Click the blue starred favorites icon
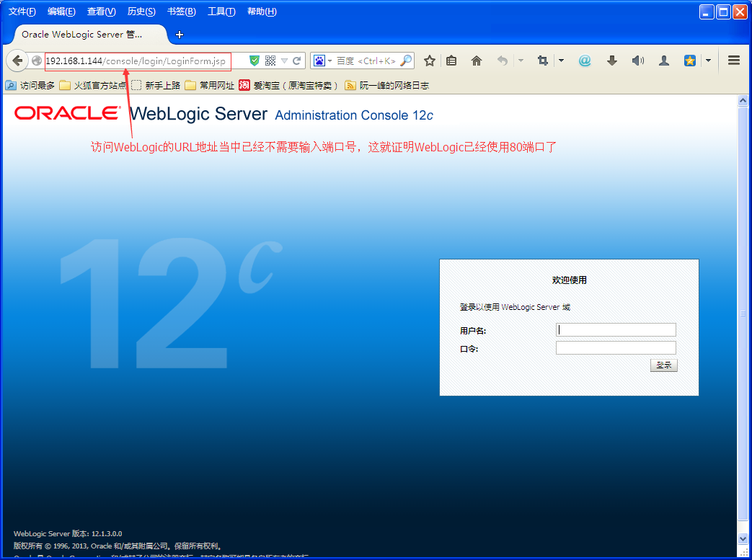This screenshot has height=560, width=752. tap(690, 61)
